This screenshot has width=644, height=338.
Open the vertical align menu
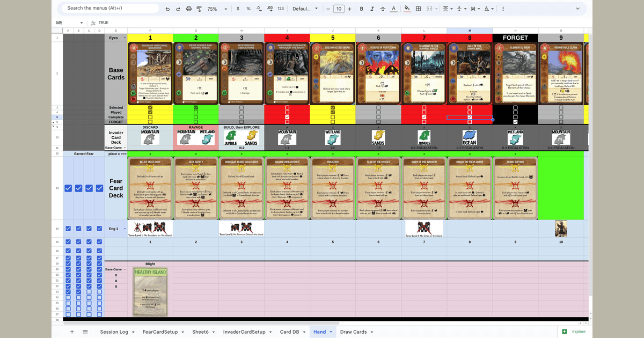point(461,9)
